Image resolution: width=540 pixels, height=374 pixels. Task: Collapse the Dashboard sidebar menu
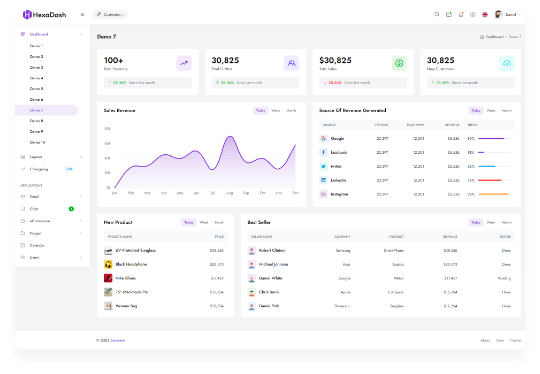[81, 34]
